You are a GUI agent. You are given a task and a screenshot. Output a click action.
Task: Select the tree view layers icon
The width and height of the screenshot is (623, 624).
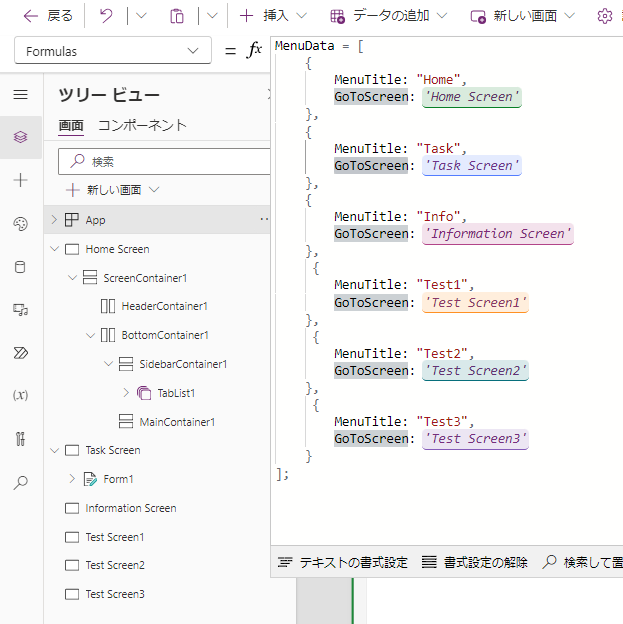[x=20, y=137]
